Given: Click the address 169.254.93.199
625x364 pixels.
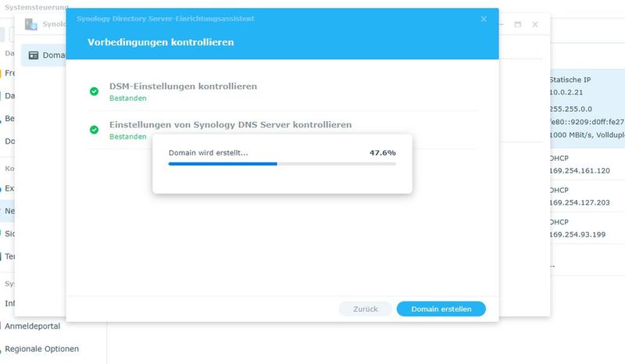Looking at the screenshot, I should (x=577, y=234).
